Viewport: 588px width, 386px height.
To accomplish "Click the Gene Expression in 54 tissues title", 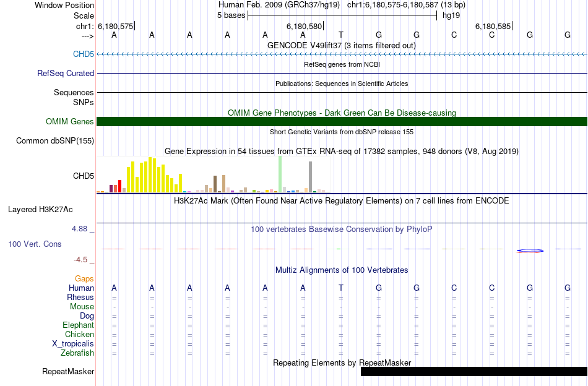I will [x=342, y=152].
